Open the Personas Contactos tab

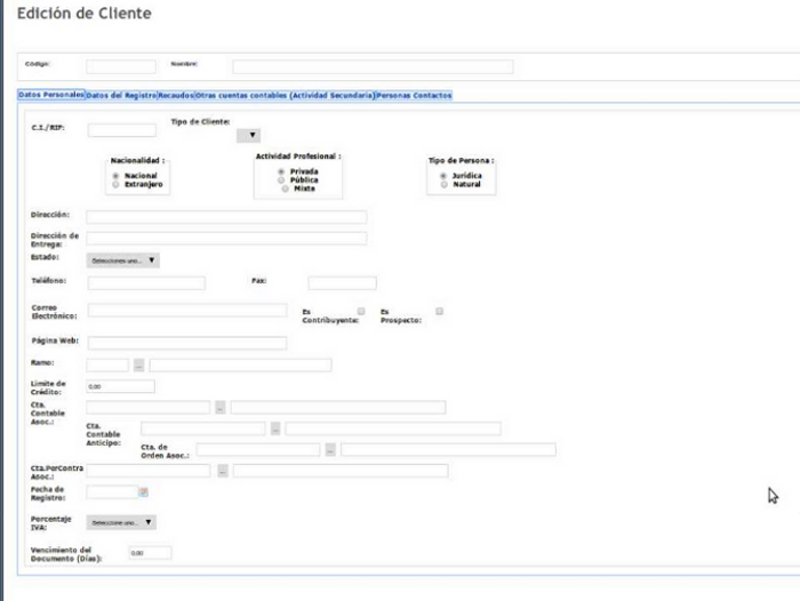point(415,95)
